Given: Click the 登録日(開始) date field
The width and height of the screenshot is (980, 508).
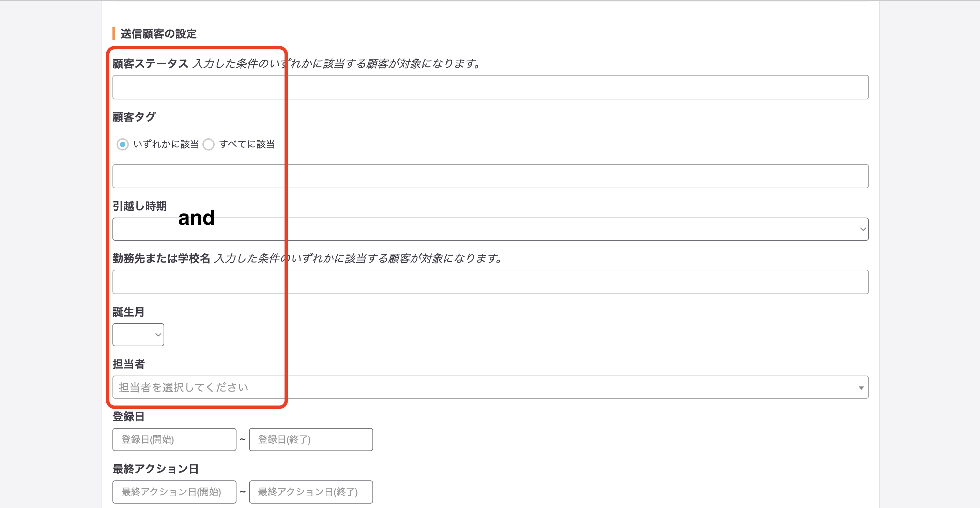Looking at the screenshot, I should (x=174, y=440).
